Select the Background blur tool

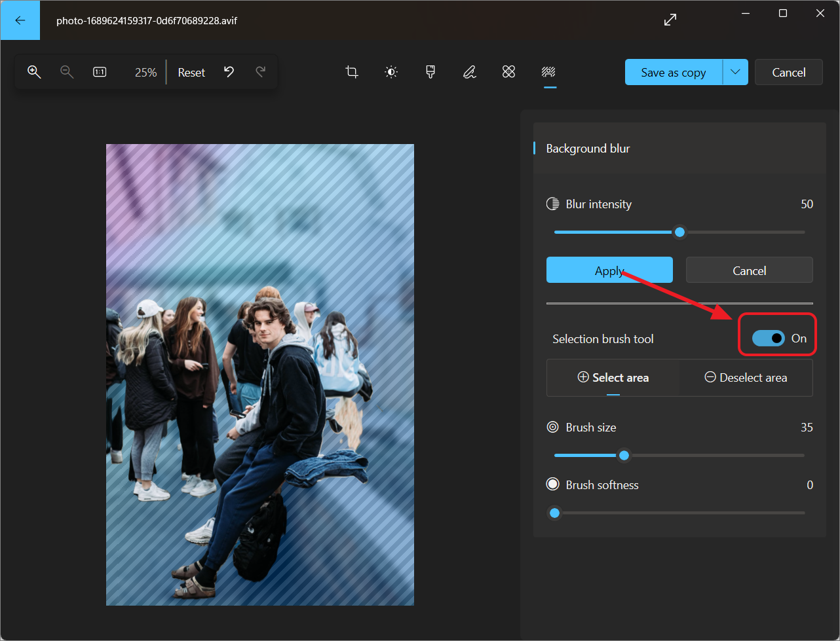coord(549,72)
